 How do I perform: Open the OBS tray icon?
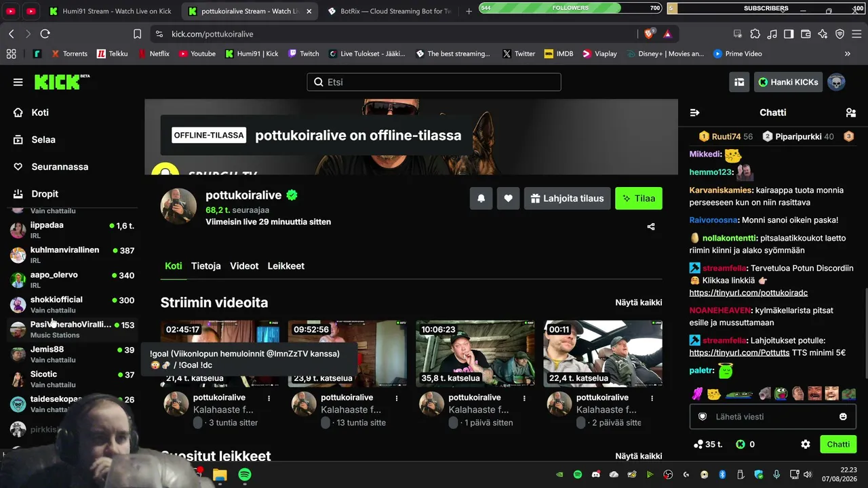click(x=668, y=474)
